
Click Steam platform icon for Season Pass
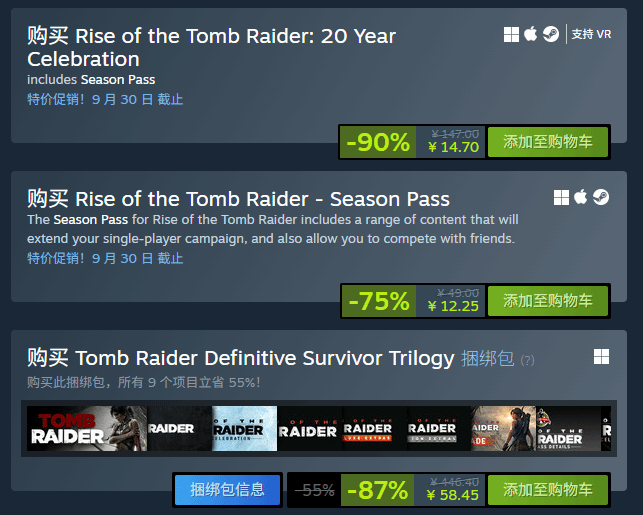(600, 197)
